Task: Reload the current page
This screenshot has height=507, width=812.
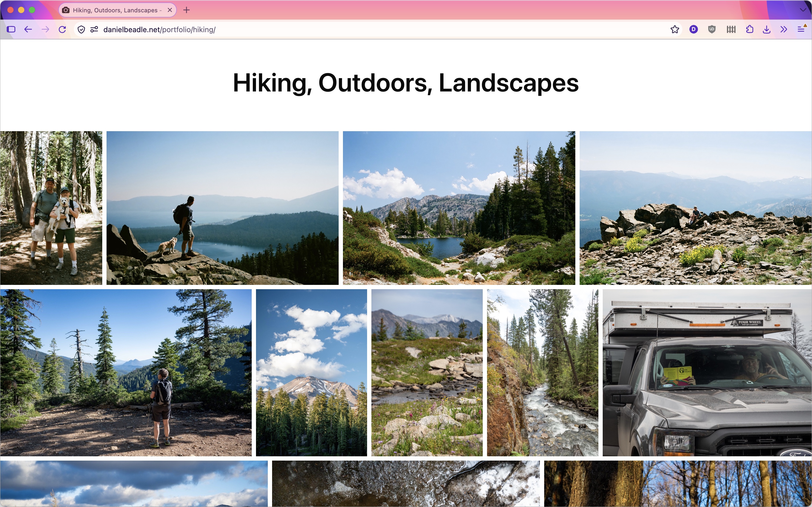Action: pyautogui.click(x=62, y=30)
